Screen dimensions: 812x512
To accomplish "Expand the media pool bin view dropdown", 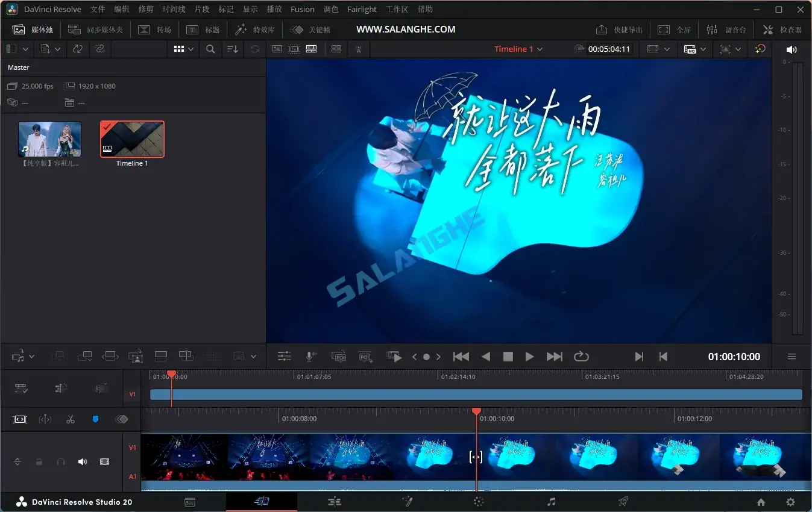I will tap(191, 49).
